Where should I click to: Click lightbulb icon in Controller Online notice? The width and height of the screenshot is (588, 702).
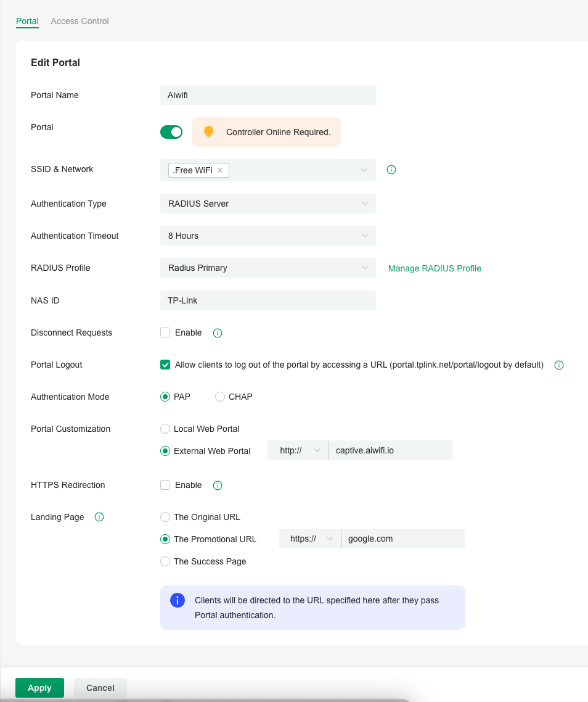(x=208, y=132)
